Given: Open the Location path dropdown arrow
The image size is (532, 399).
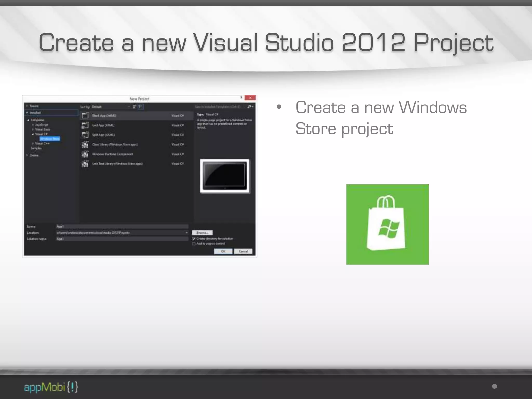Looking at the screenshot, I should click(187, 232).
